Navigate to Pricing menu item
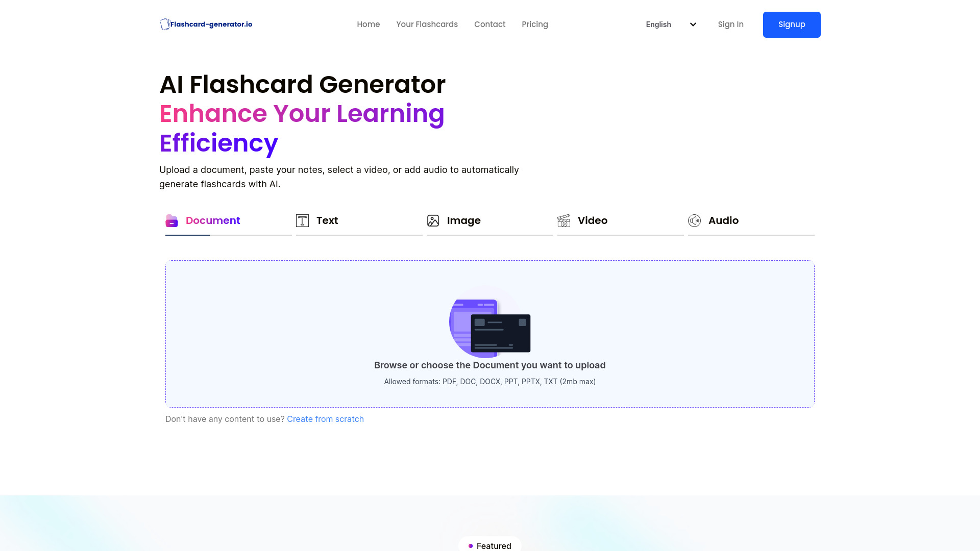The width and height of the screenshot is (980, 551). point(535,24)
